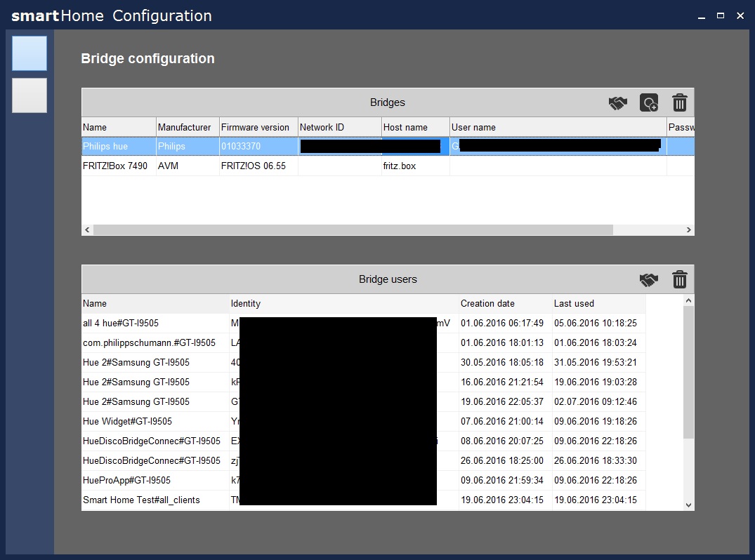Click the handshake icon in Bridges header

(x=617, y=103)
